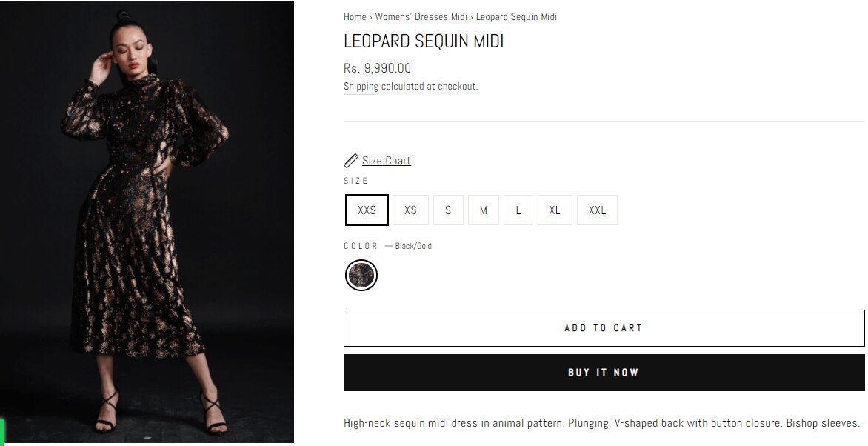
Task: Click the green tab on the left edge
Action: click(3, 431)
